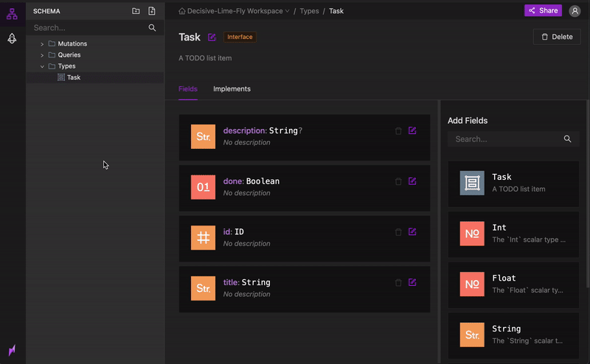Delete the id field trash icon
Screen dimensions: 590x364
pos(398,232)
